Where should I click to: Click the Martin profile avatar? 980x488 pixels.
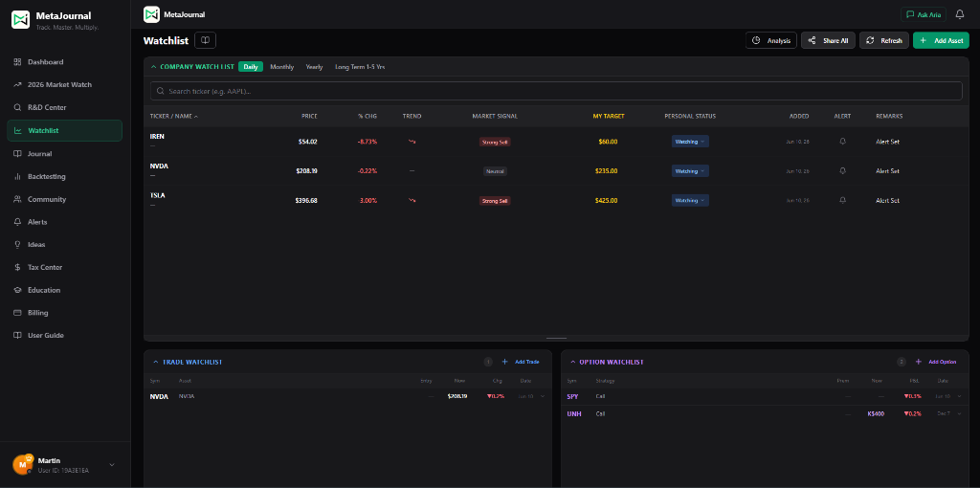click(x=22, y=464)
